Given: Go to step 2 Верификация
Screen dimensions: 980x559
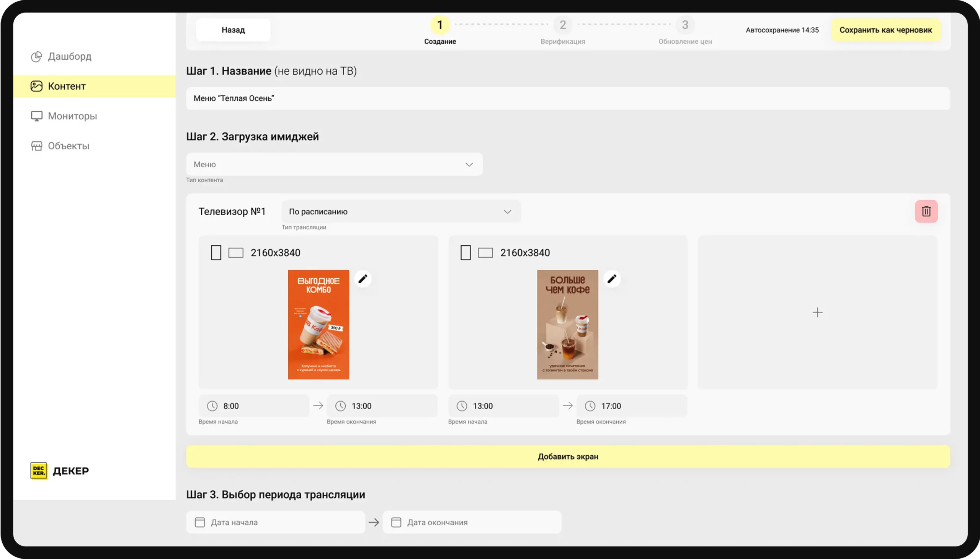Looking at the screenshot, I should (562, 25).
